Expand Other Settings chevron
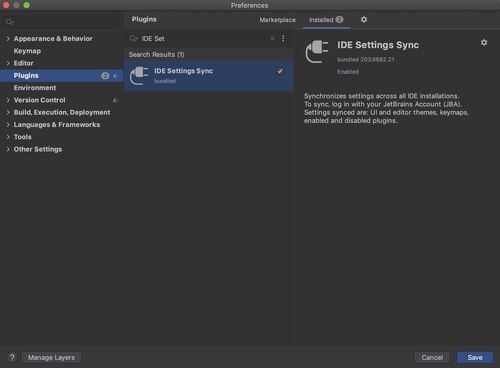The image size is (500, 368). point(8,149)
